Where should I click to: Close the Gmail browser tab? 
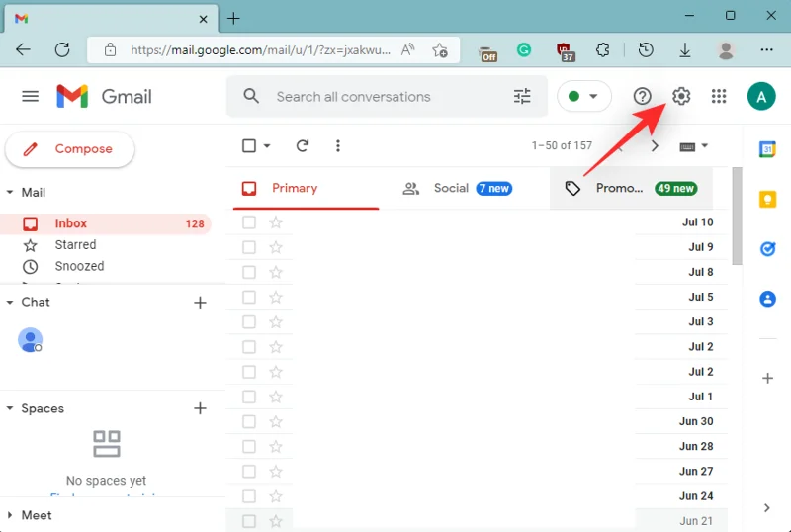click(203, 19)
